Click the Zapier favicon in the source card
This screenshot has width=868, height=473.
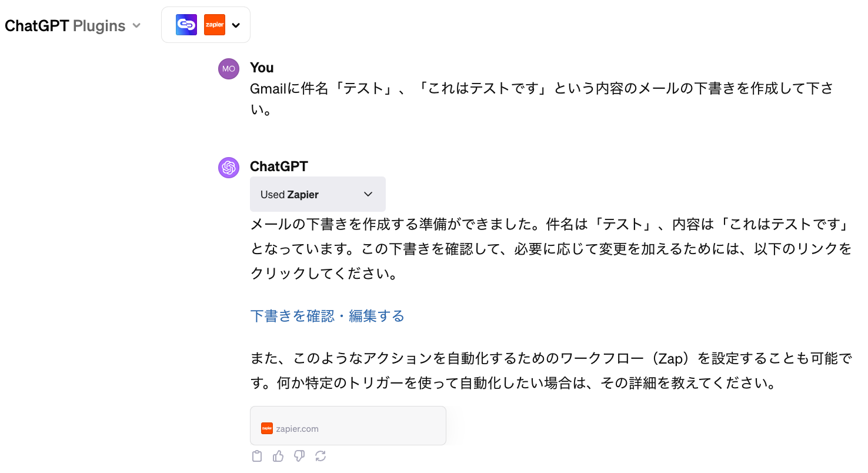266,428
